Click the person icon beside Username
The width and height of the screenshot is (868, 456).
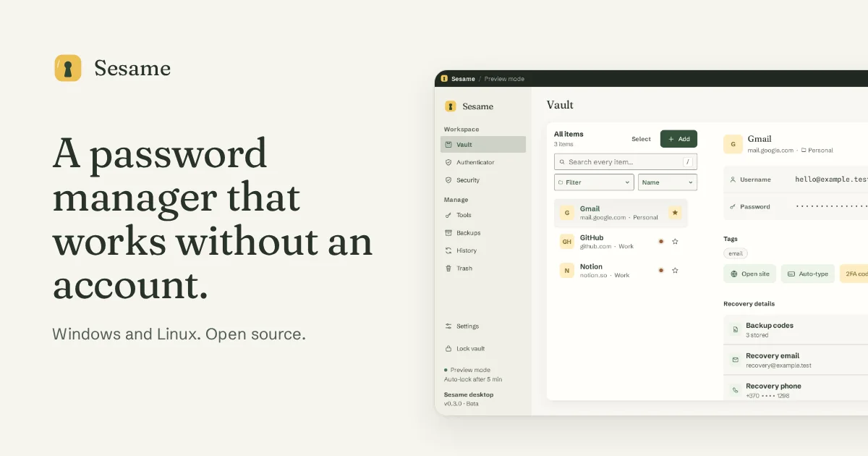point(733,180)
